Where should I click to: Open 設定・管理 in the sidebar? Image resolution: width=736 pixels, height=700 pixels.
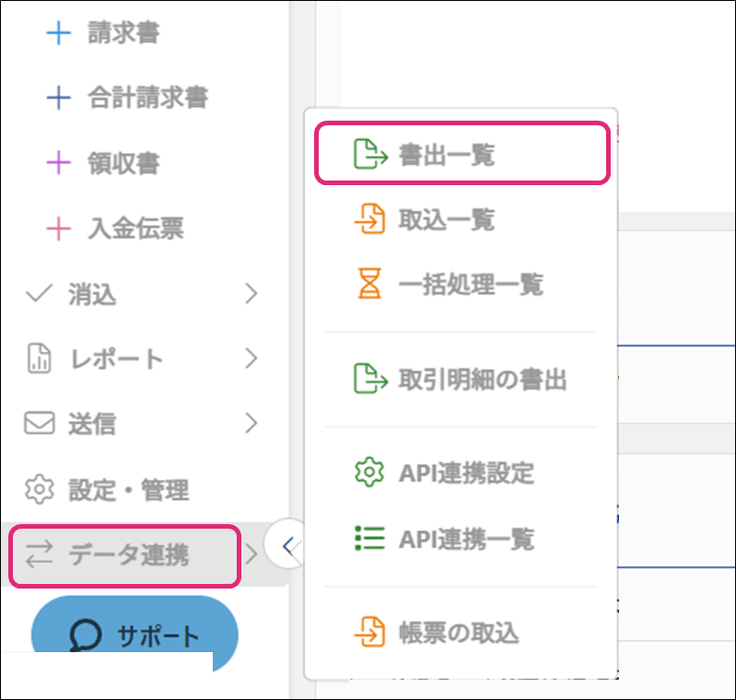[128, 489]
